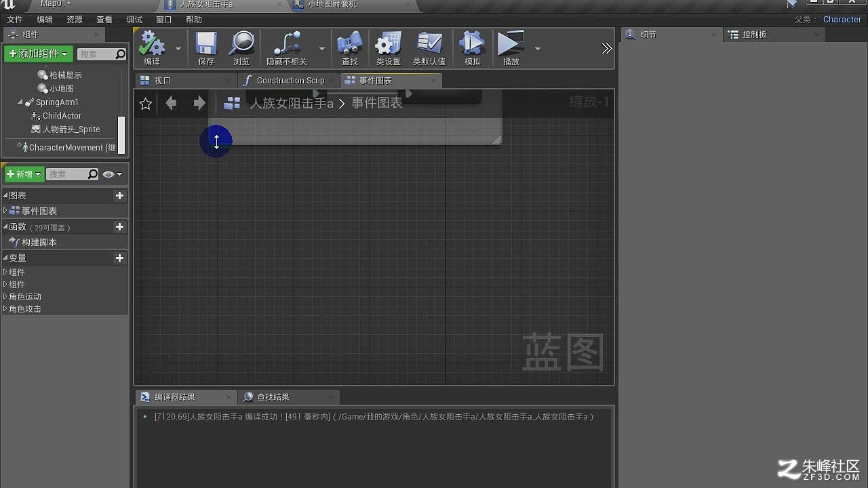The height and width of the screenshot is (488, 868).
Task: Open the 查看 menu
Action: point(104,20)
